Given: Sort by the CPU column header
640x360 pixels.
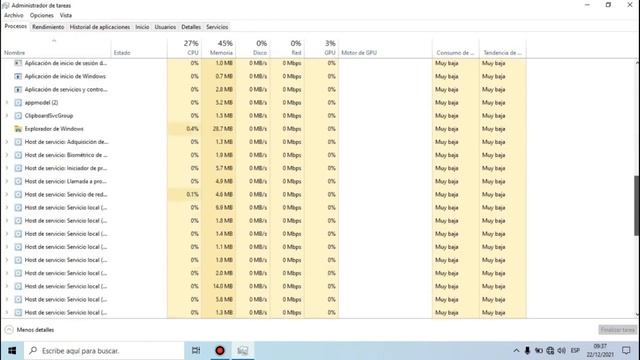Looking at the screenshot, I should tap(184, 48).
